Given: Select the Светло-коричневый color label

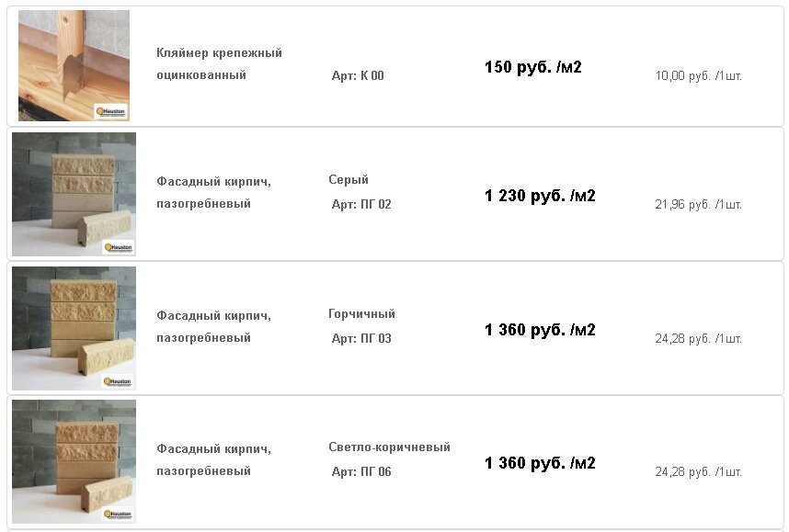Looking at the screenshot, I should tap(390, 447).
